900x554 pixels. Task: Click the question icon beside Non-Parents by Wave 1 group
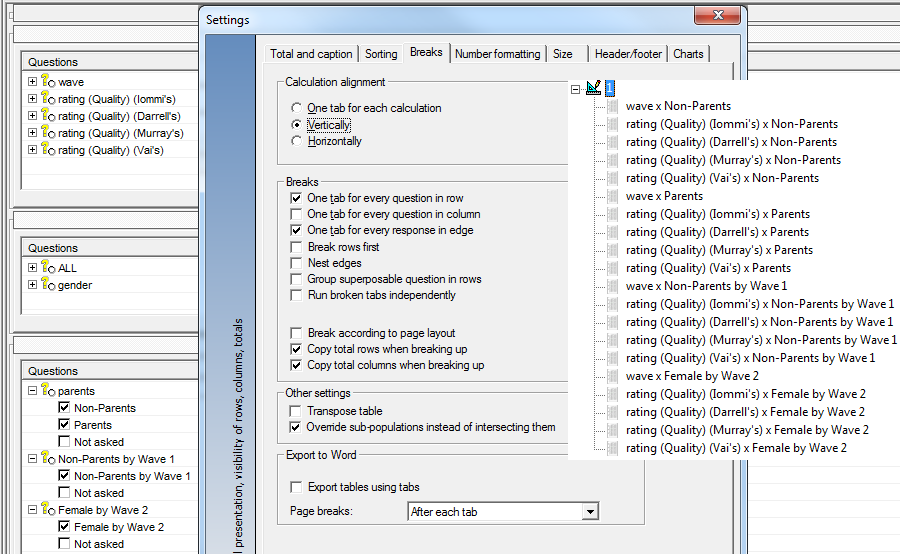click(48, 459)
